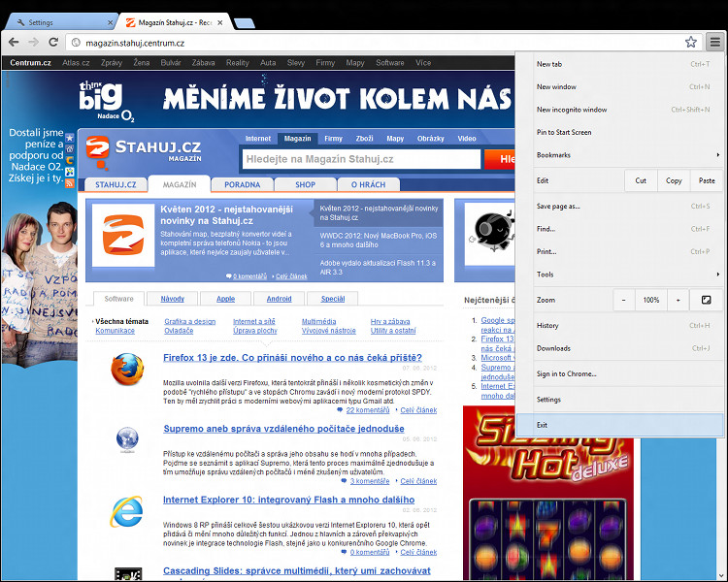
Task: Open Firefox 13 je zde article link
Action: click(x=292, y=358)
